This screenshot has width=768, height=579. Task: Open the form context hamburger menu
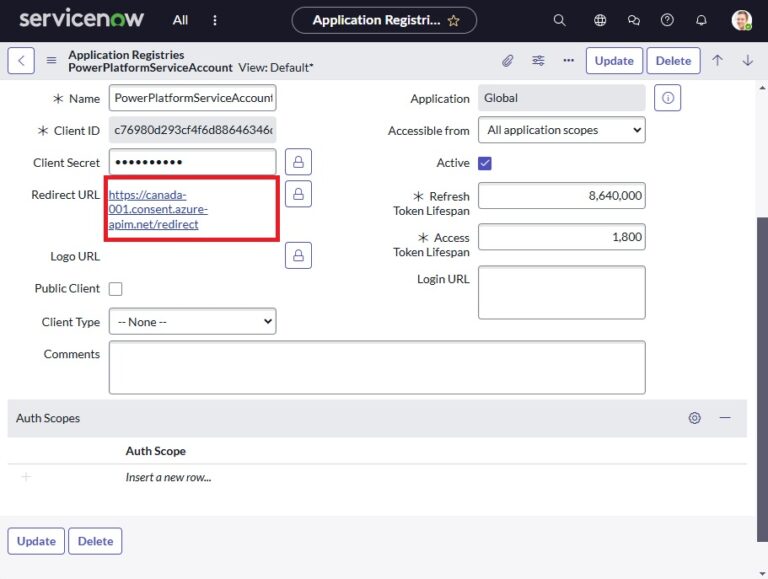[x=51, y=60]
